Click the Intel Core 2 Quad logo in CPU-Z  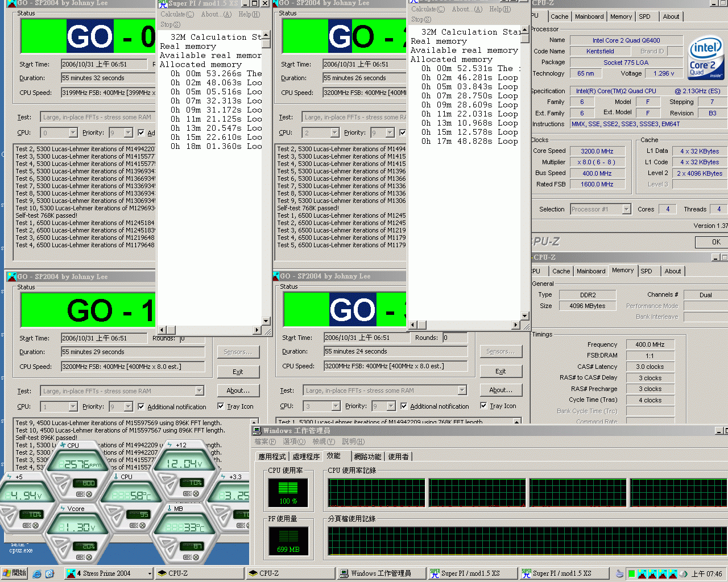coord(705,59)
